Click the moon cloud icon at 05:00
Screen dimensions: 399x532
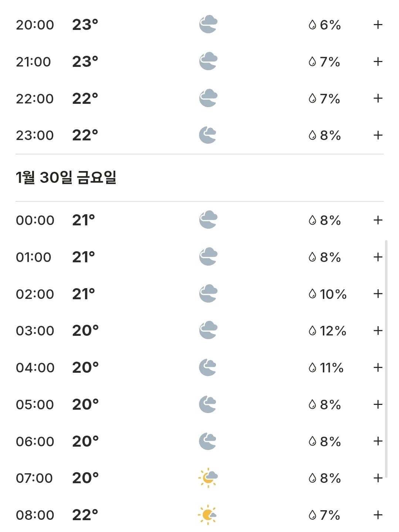coord(208,404)
